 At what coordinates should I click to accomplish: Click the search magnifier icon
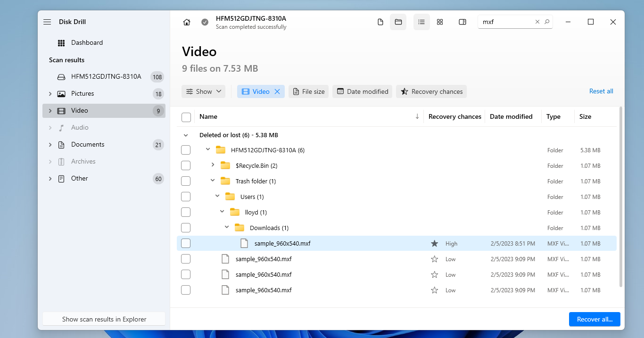(547, 22)
